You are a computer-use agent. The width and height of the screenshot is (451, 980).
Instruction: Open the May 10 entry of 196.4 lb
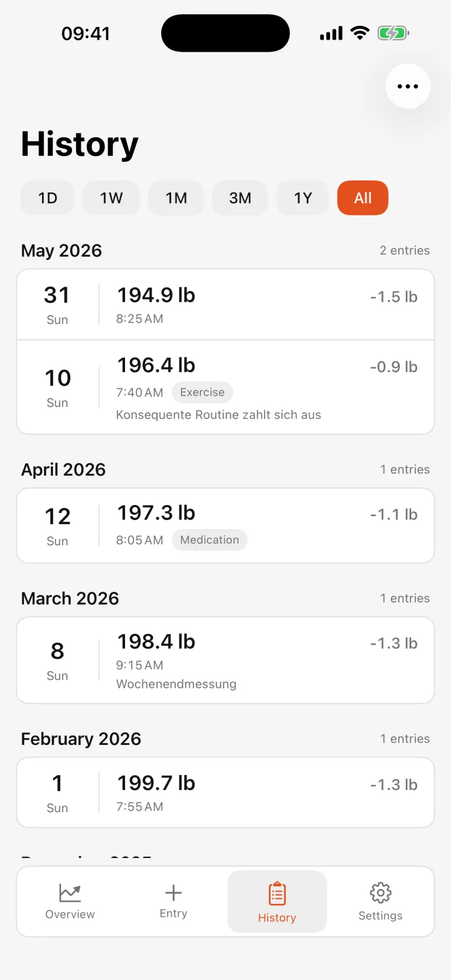pos(226,387)
